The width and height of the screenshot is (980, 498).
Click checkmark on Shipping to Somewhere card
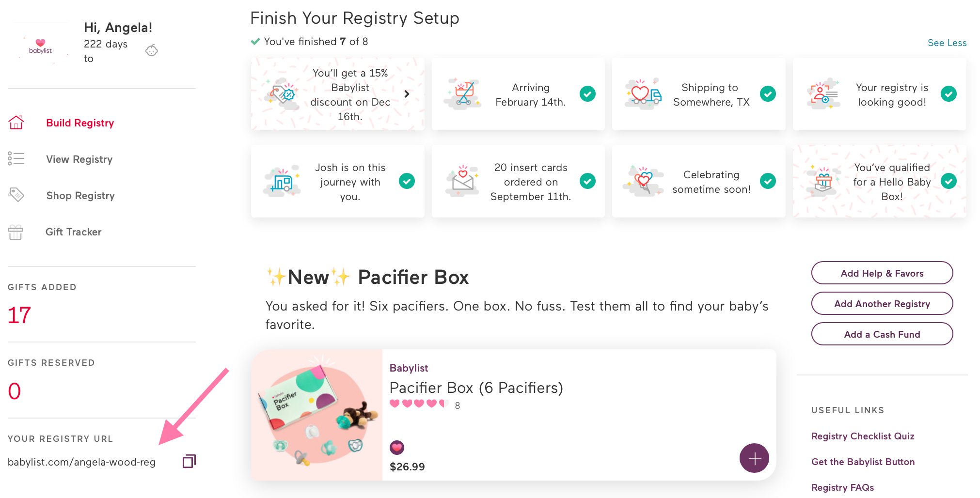(x=768, y=93)
